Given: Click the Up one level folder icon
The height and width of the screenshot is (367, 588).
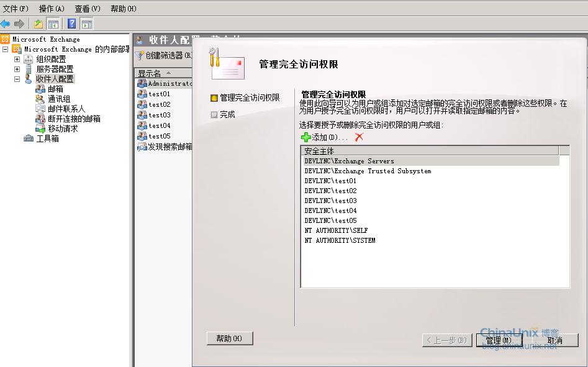Looking at the screenshot, I should click(x=38, y=24).
